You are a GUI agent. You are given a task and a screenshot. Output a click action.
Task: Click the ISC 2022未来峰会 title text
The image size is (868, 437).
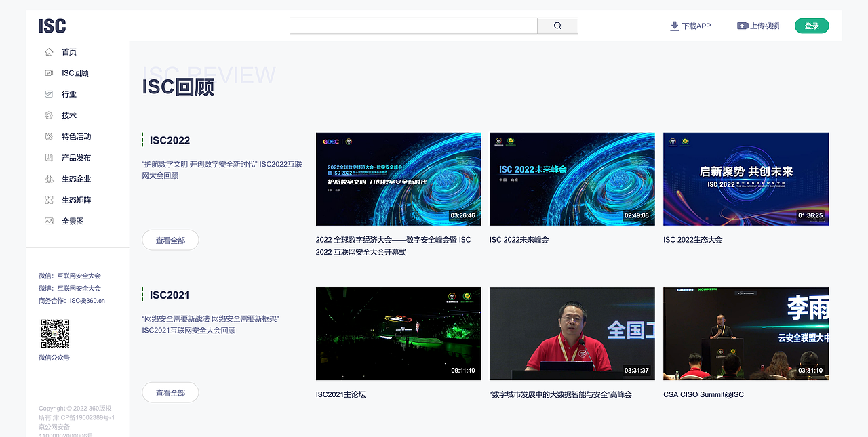click(519, 240)
